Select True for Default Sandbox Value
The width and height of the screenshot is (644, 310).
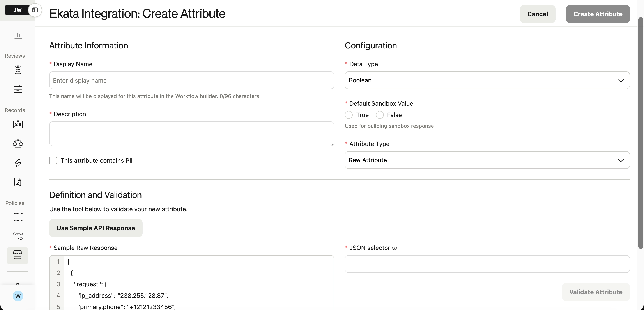pyautogui.click(x=349, y=115)
